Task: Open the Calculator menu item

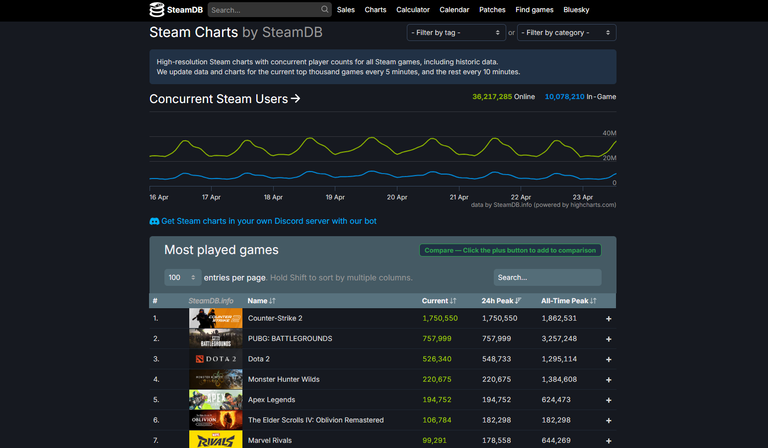Action: (413, 10)
